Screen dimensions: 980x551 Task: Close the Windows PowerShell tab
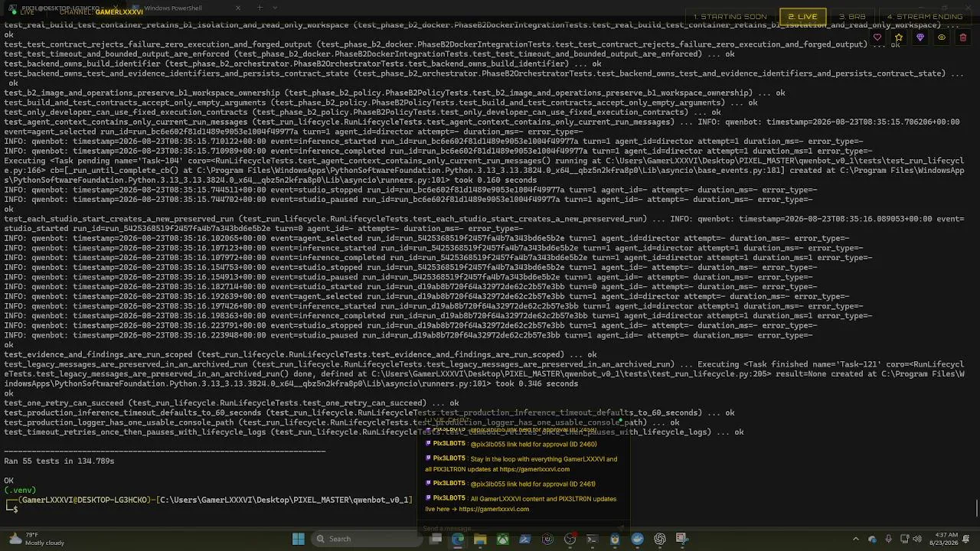pos(238,8)
